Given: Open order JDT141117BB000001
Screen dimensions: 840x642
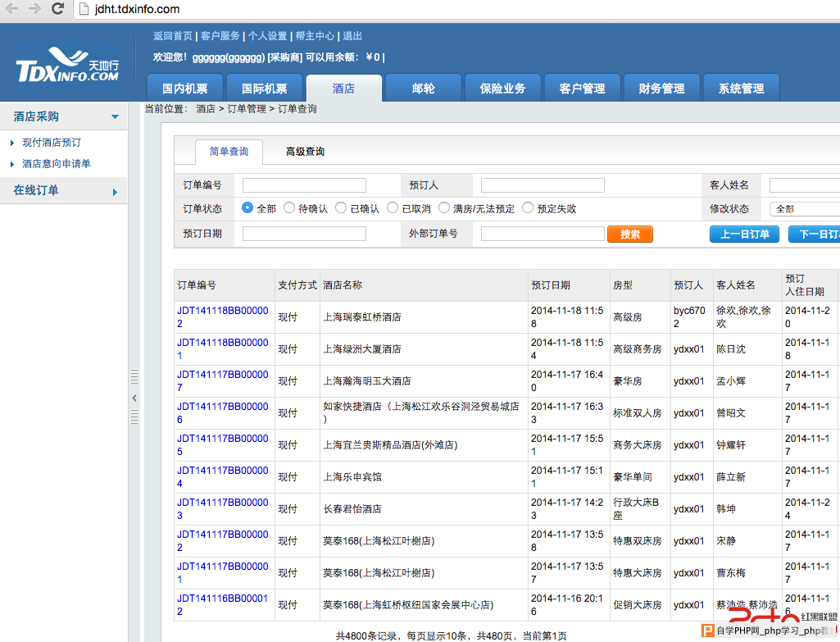Looking at the screenshot, I should (x=222, y=573).
